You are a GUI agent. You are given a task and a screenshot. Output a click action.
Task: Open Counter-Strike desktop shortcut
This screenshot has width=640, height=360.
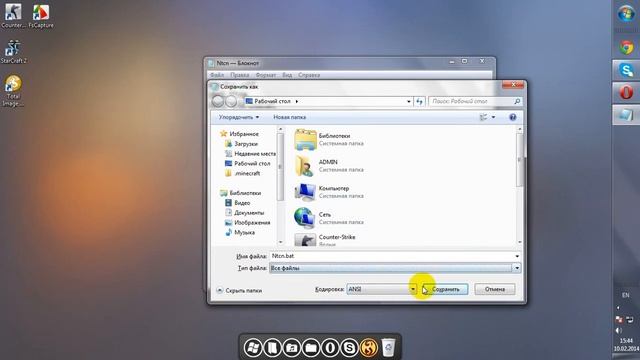(x=13, y=16)
